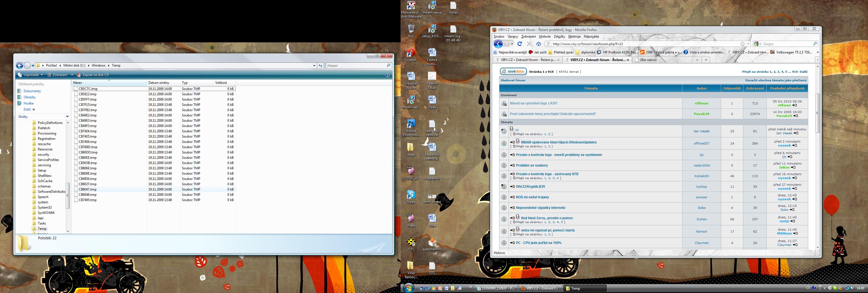This screenshot has width=868, height=293.
Task: Click the Windows Start orb
Action: click(409, 288)
